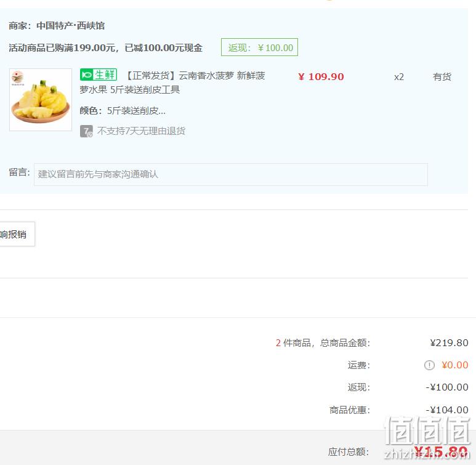
Task: Open the 云南香水菠萝 product title link
Action: pyautogui.click(x=172, y=83)
